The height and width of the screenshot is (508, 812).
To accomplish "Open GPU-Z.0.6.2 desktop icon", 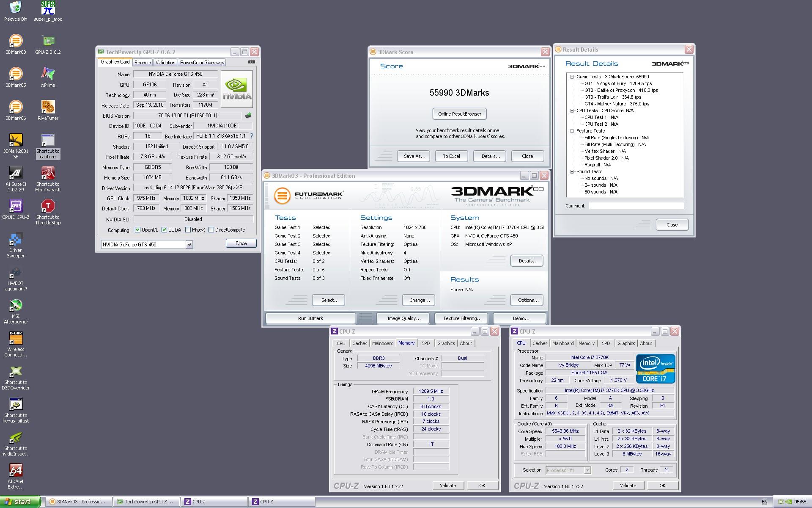I will tap(48, 44).
